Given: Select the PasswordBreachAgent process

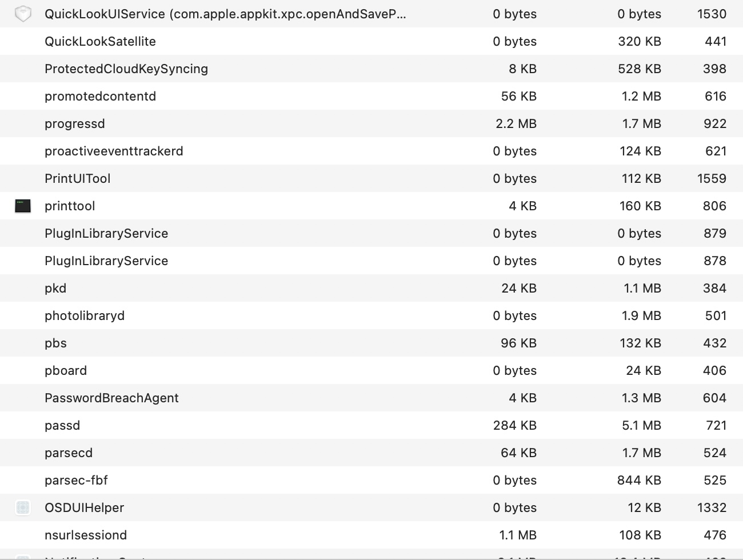Looking at the screenshot, I should pyautogui.click(x=111, y=398).
